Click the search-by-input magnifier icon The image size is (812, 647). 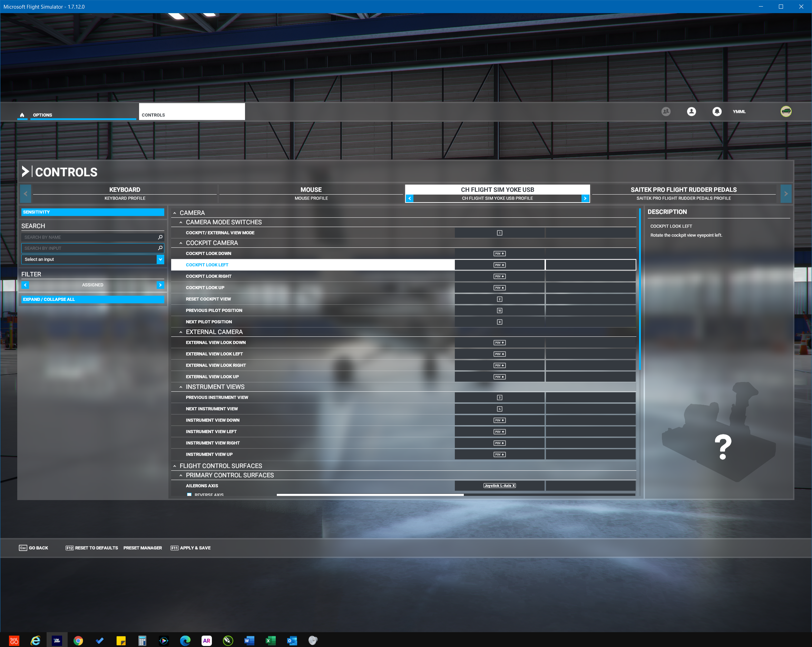click(160, 248)
